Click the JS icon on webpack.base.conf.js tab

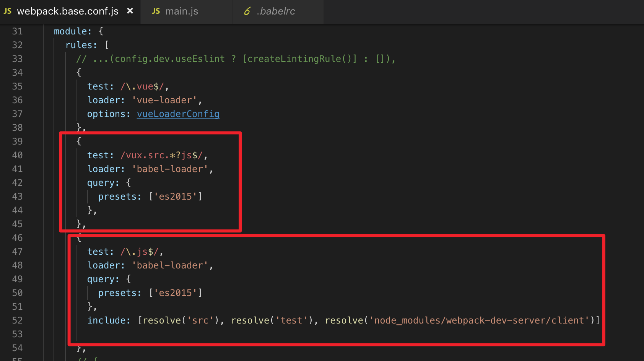[x=8, y=11]
